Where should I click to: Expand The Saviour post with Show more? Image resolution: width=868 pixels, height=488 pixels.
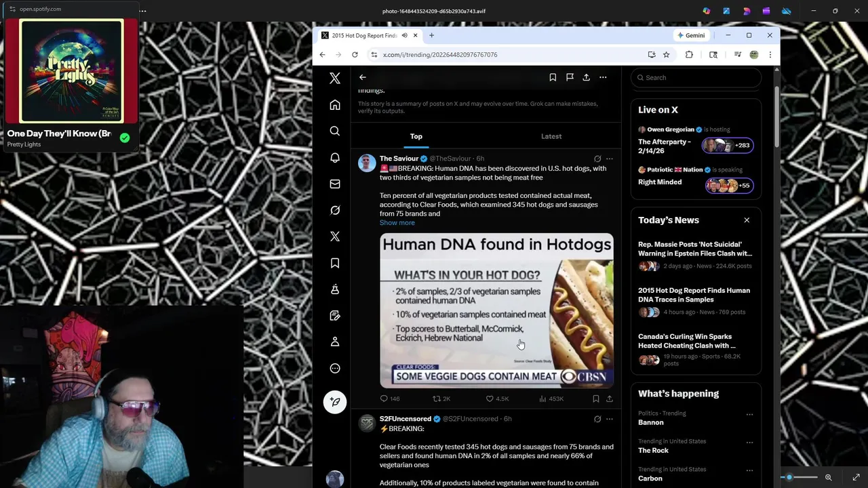point(397,223)
